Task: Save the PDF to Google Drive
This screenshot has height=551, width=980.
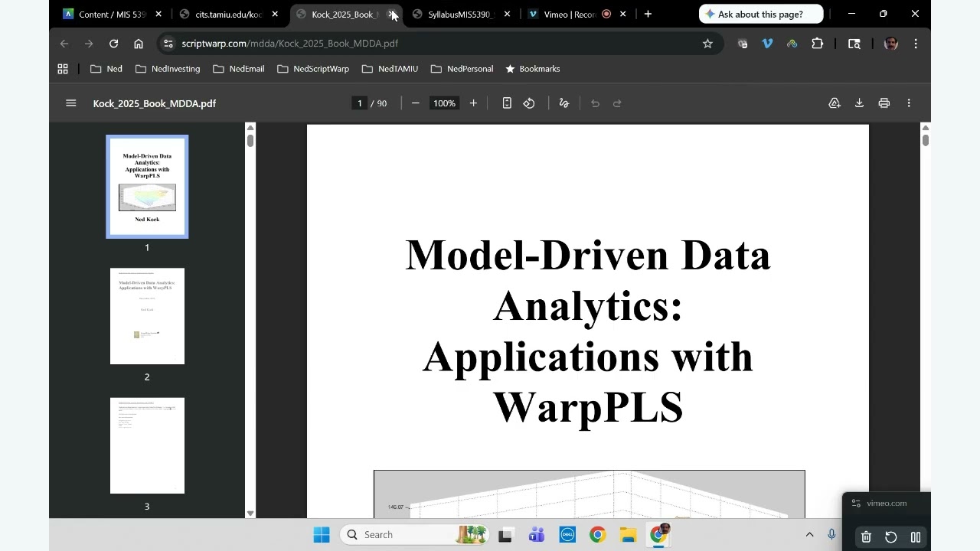Action: click(835, 103)
